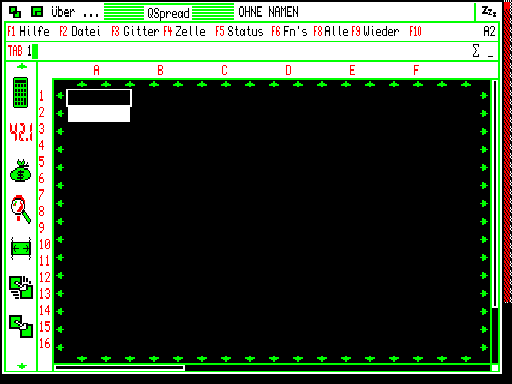Viewport: 512px width, 384px height.
Task: Open the F3 Gitter menu
Action: (135, 31)
